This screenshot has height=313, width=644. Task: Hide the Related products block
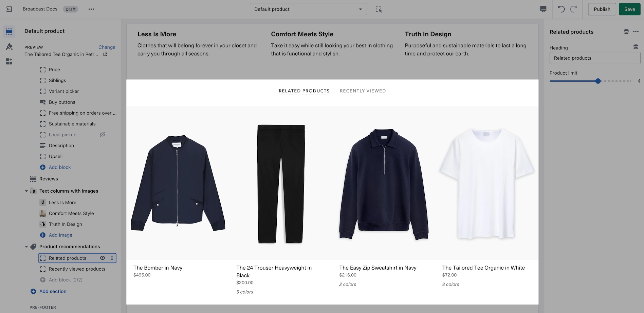[x=102, y=258]
